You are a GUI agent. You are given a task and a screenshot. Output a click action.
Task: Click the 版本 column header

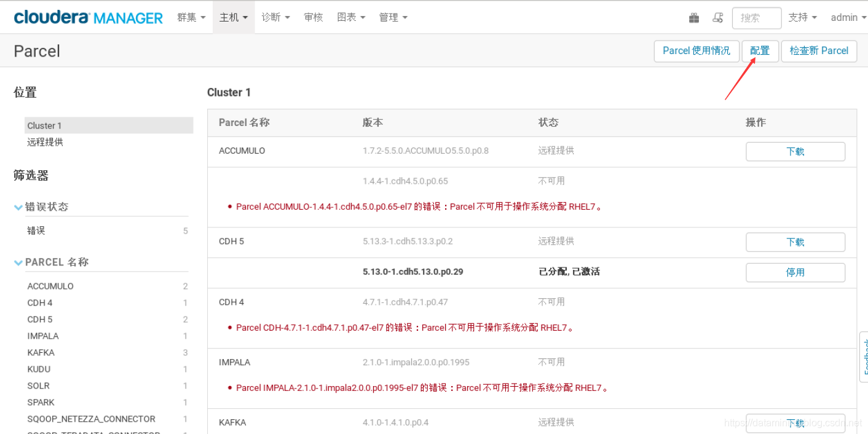pos(373,122)
